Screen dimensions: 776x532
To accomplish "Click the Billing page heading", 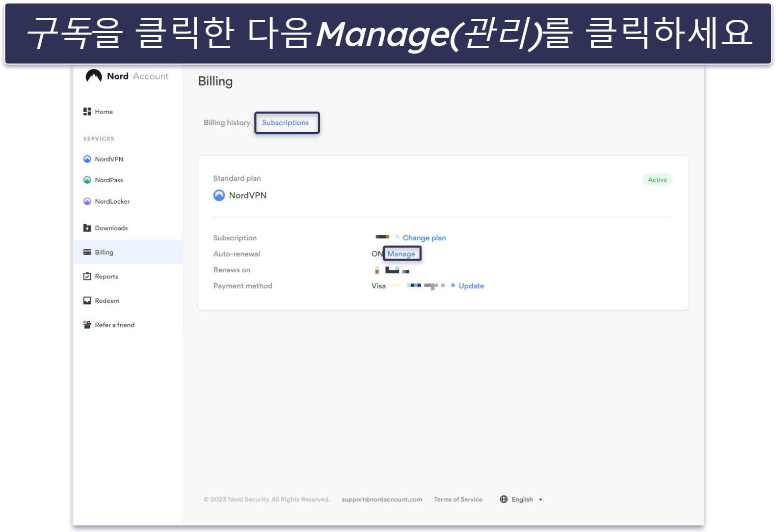I will pos(215,81).
